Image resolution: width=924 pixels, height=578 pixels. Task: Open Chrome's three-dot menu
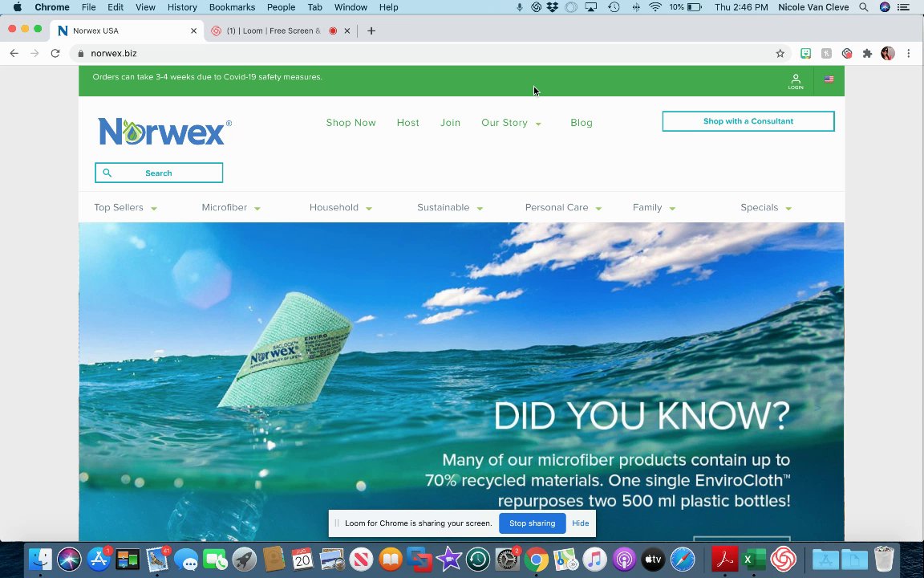(x=909, y=54)
